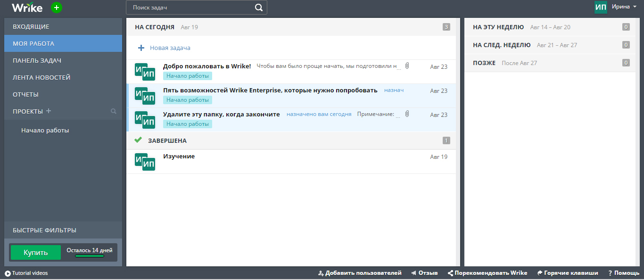Click the green plus create button
Screen dimensions: 644x280
click(x=57, y=8)
